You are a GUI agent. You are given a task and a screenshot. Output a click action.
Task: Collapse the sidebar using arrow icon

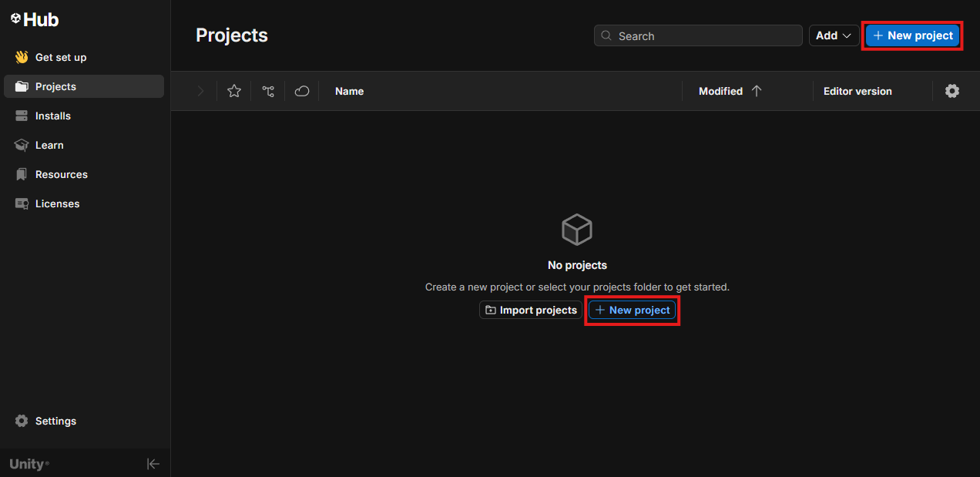click(153, 464)
